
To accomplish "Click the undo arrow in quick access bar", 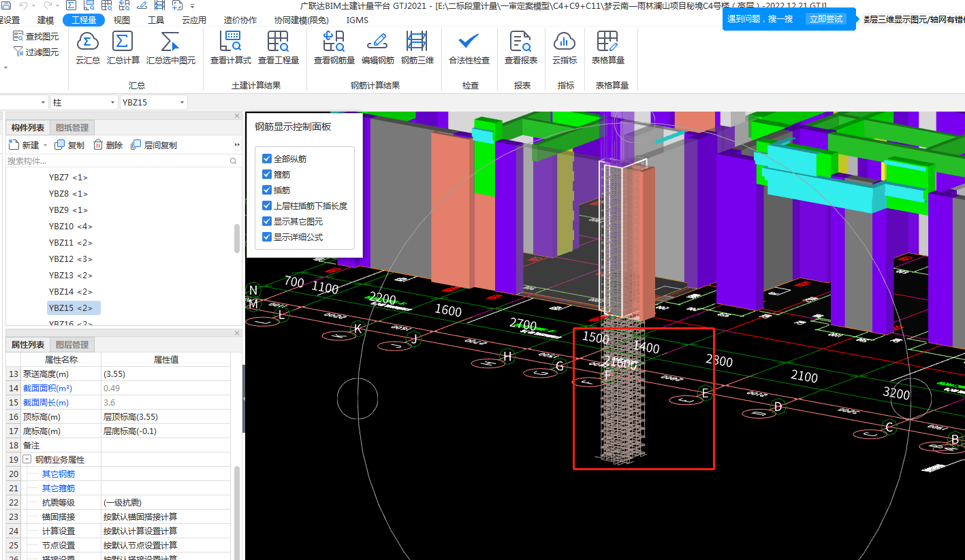I will 24,5.
